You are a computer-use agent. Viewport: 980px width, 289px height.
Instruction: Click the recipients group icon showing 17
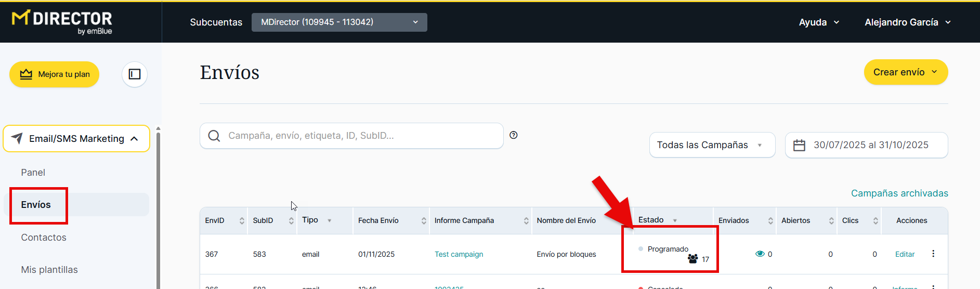(x=692, y=259)
